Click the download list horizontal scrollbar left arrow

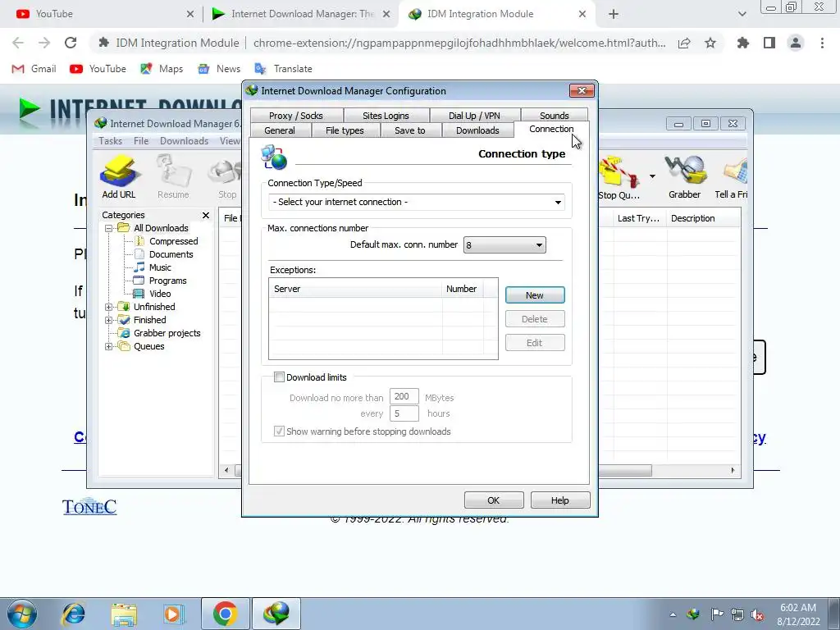[226, 470]
